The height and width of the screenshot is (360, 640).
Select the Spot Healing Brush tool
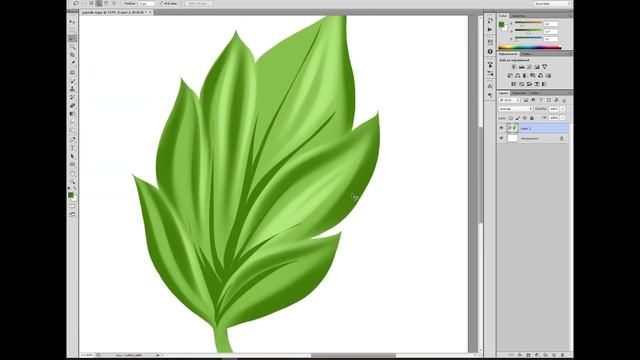click(72, 72)
